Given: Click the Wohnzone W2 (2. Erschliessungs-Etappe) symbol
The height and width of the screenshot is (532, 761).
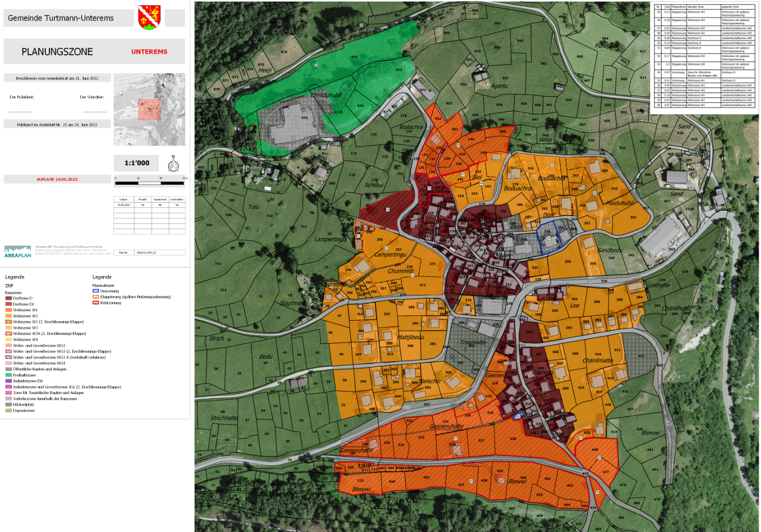Looking at the screenshot, I should [x=8, y=322].
